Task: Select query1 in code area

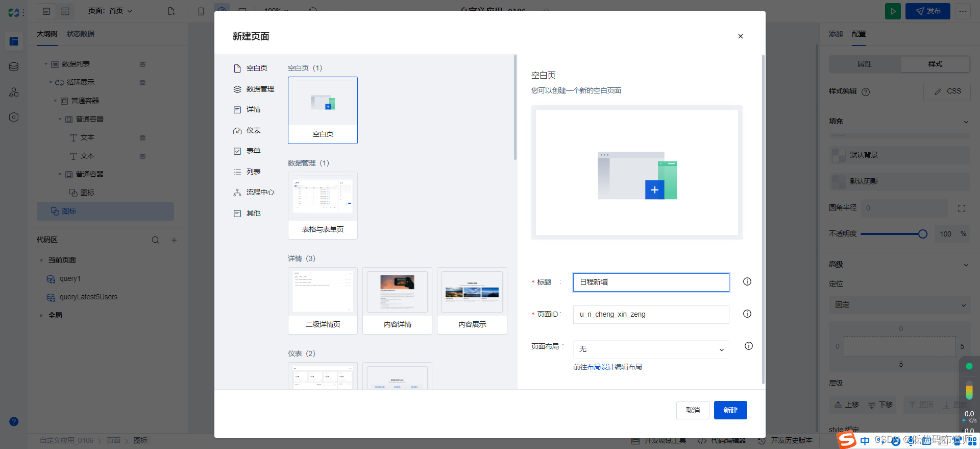Action: 70,278
